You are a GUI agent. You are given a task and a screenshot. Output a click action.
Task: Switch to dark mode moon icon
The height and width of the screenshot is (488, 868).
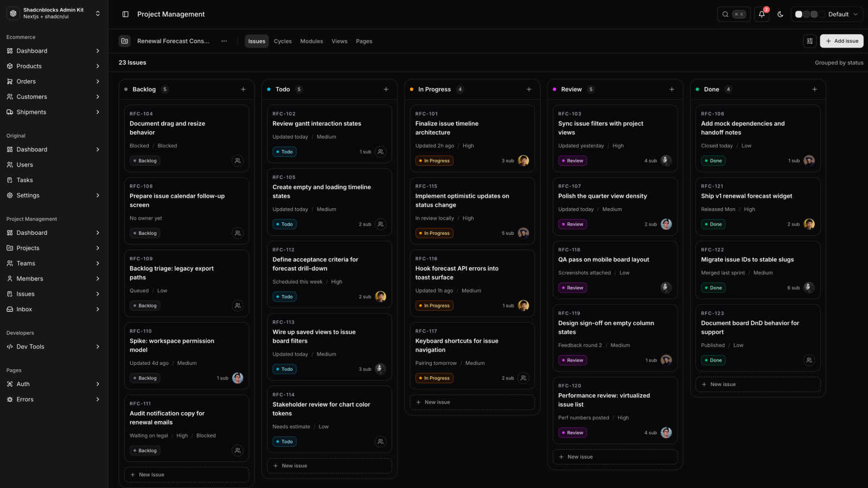[x=780, y=14]
